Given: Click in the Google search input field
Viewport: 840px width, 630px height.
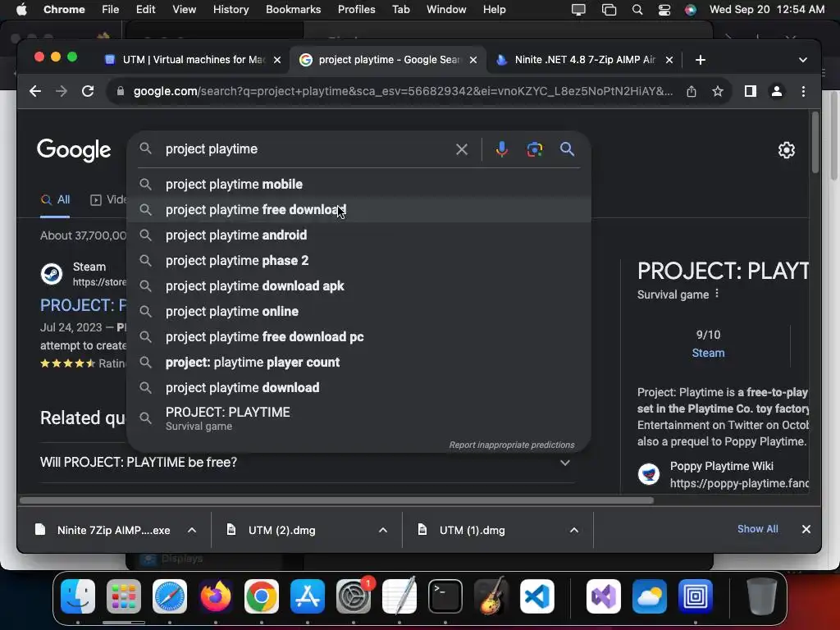Looking at the screenshot, I should (x=306, y=149).
